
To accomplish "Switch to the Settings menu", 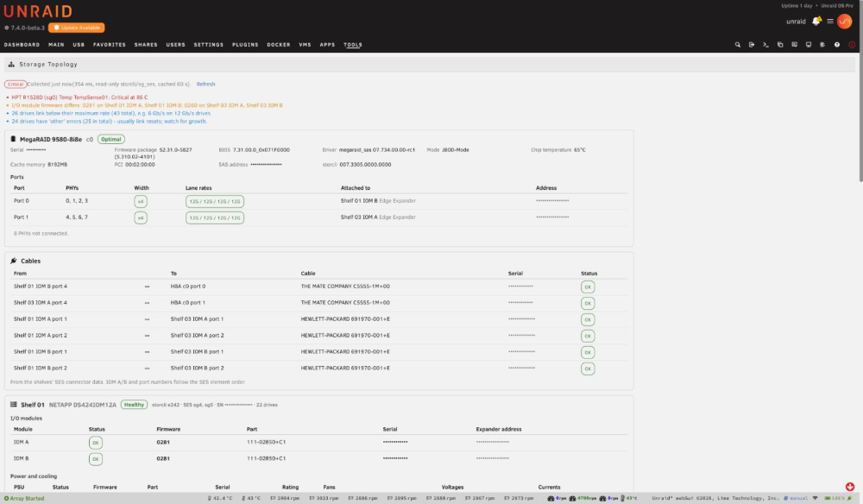I will coord(209,45).
